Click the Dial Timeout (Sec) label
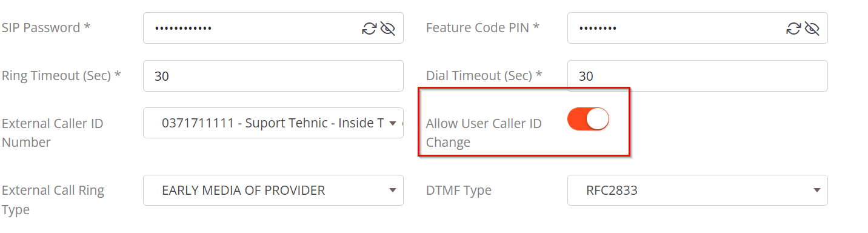868x233 pixels. pos(484,76)
